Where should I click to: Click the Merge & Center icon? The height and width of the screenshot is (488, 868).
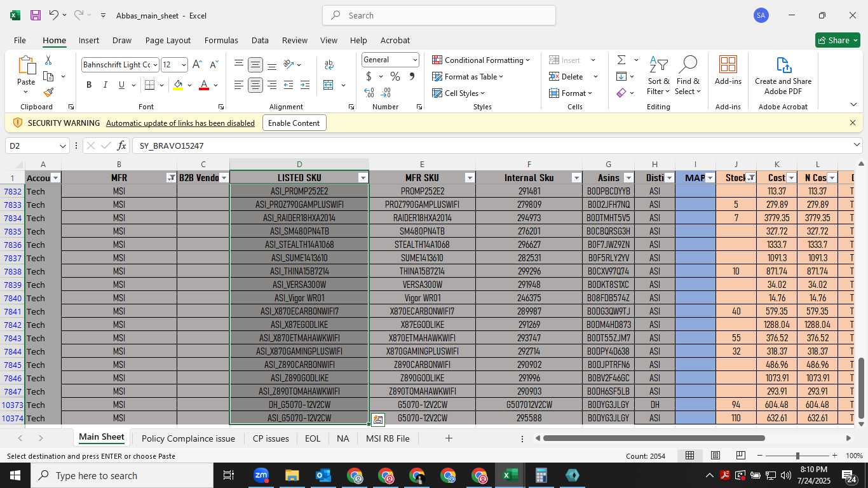[x=329, y=85]
